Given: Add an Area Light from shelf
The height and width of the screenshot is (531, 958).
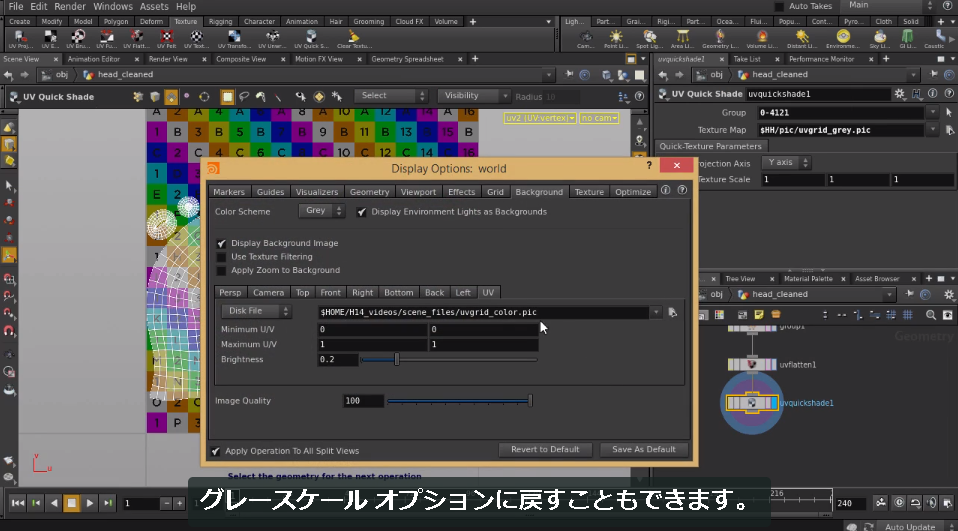Looking at the screenshot, I should 682,40.
